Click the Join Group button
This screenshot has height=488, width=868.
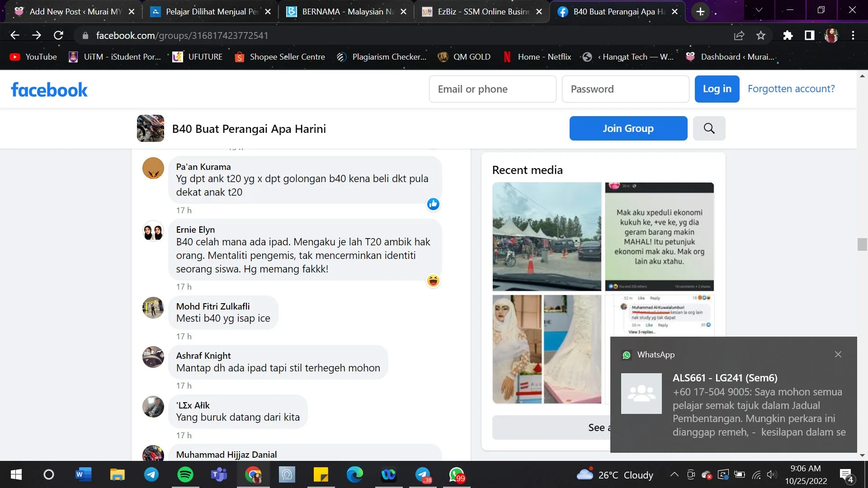628,128
